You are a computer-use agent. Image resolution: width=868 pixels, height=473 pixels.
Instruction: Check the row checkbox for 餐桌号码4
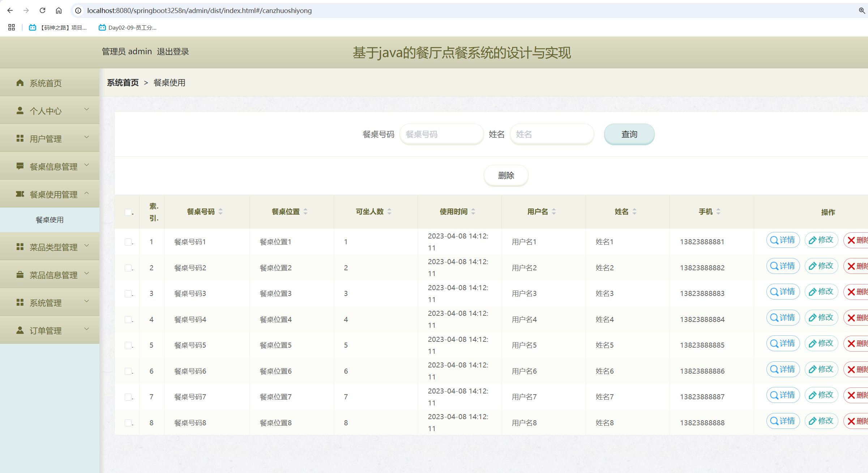pos(128,319)
